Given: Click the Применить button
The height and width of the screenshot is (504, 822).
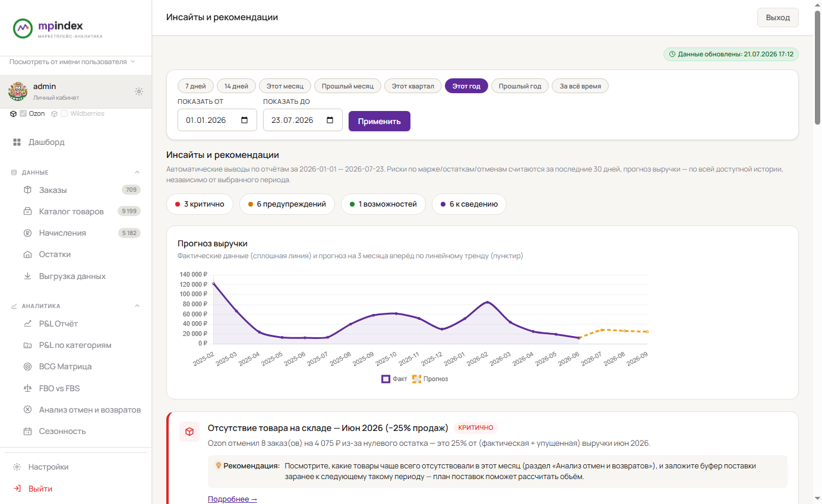Looking at the screenshot, I should (x=380, y=121).
